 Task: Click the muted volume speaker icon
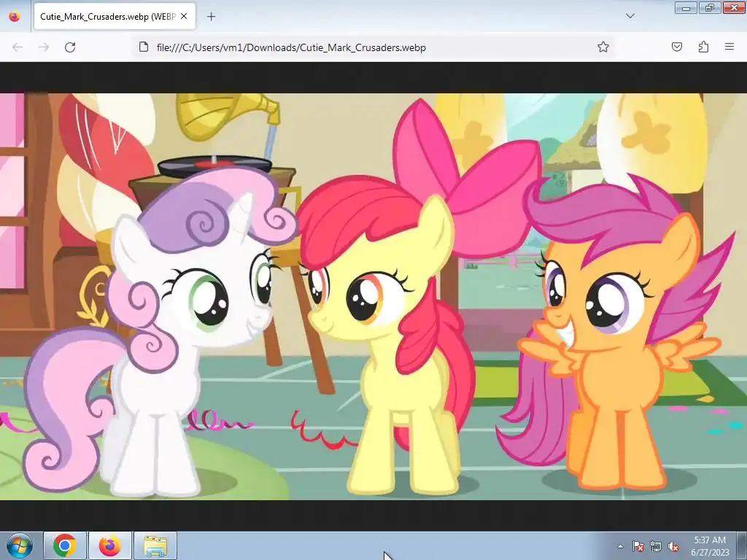(x=673, y=546)
